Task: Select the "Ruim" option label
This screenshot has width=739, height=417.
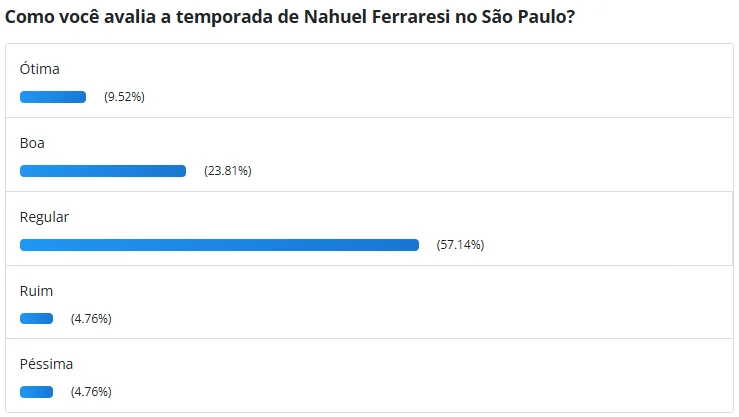Action: click(x=36, y=291)
